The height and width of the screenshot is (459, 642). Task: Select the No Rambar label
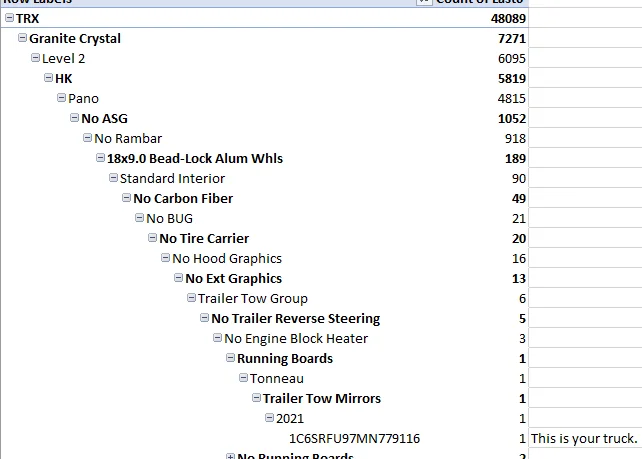[x=128, y=138]
